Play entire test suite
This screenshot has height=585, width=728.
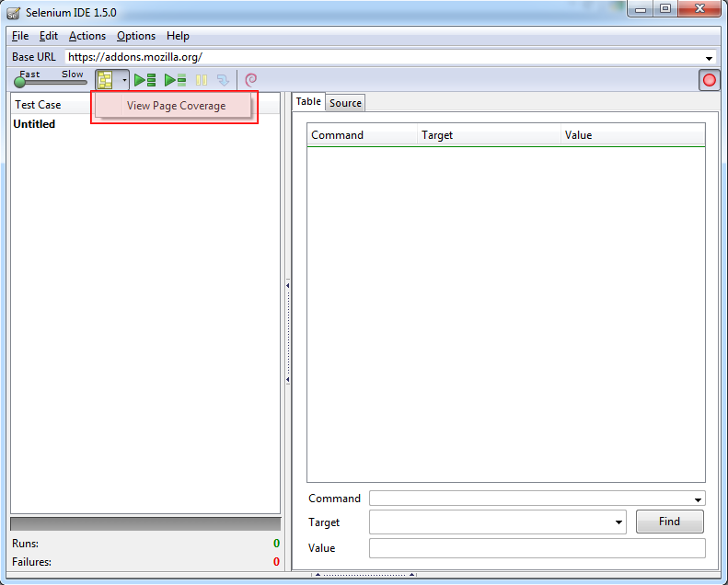pos(144,80)
